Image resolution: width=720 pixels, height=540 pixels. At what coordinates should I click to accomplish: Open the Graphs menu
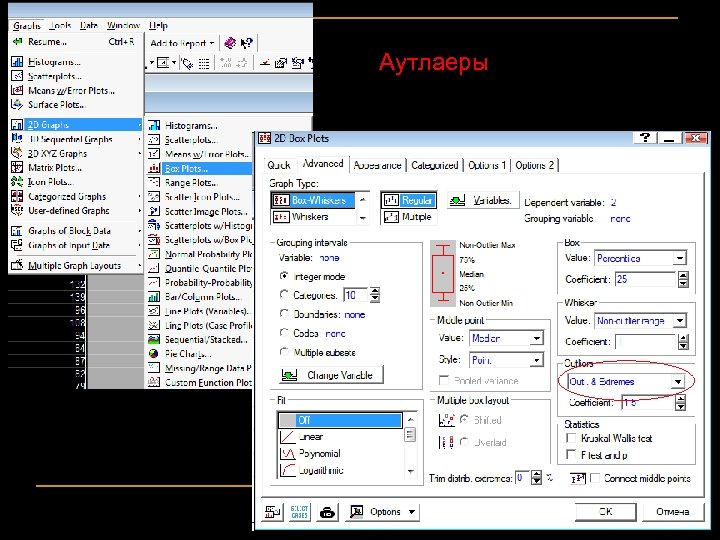pos(27,26)
